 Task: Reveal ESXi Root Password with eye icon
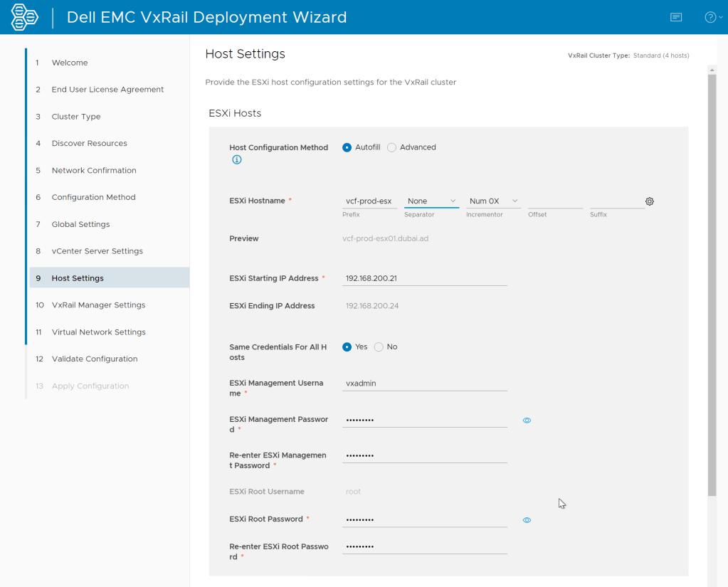click(527, 520)
